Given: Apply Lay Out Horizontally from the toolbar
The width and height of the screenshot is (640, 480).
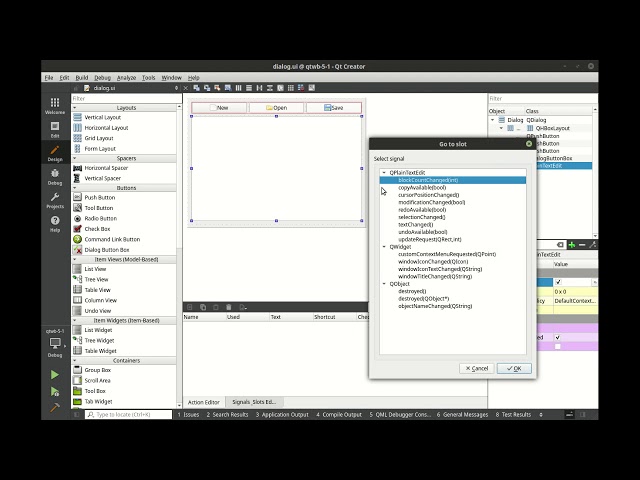Looking at the screenshot, I should click(x=238, y=88).
